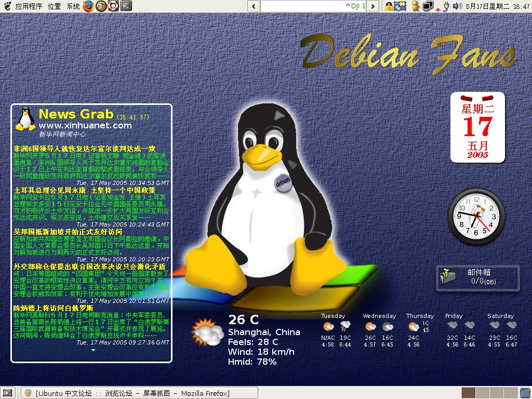Open the gold buddy messenger tray icon
532x399 pixels.
[415, 6]
